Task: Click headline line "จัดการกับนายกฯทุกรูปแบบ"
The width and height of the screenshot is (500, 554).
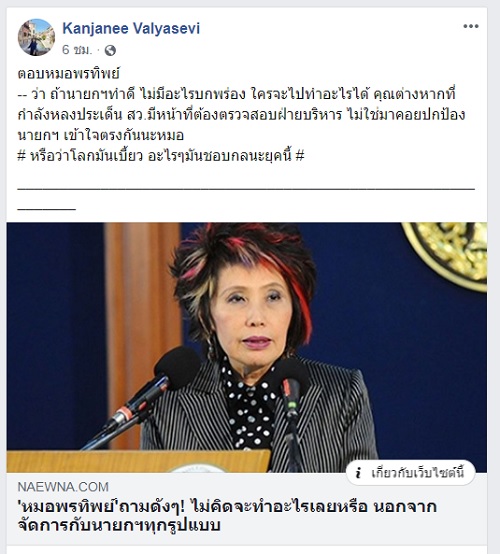Action: pyautogui.click(x=119, y=525)
